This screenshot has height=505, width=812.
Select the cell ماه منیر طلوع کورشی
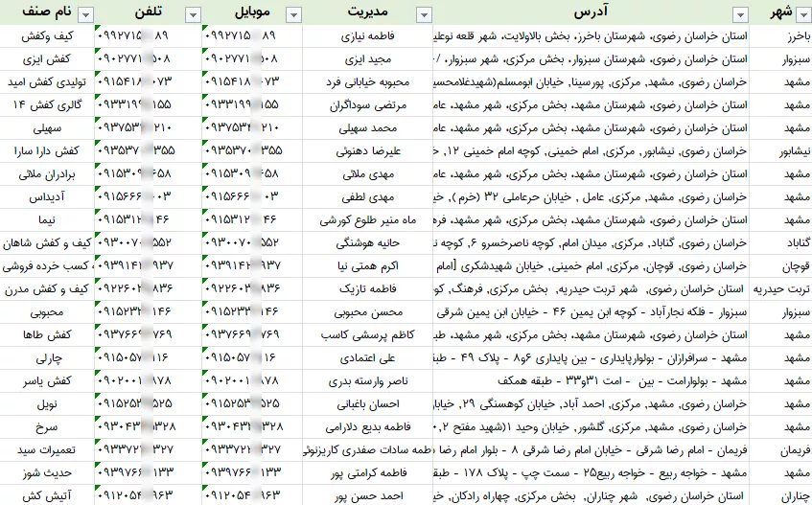tap(368, 219)
